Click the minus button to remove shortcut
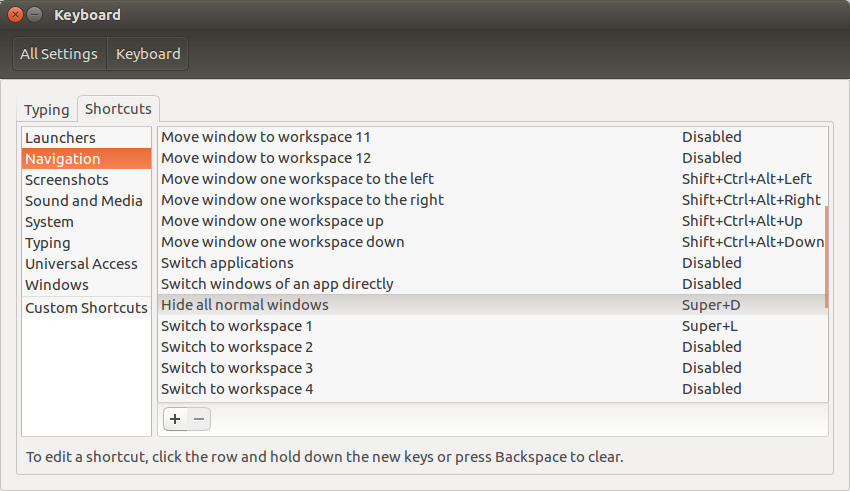The image size is (850, 491). [x=200, y=419]
